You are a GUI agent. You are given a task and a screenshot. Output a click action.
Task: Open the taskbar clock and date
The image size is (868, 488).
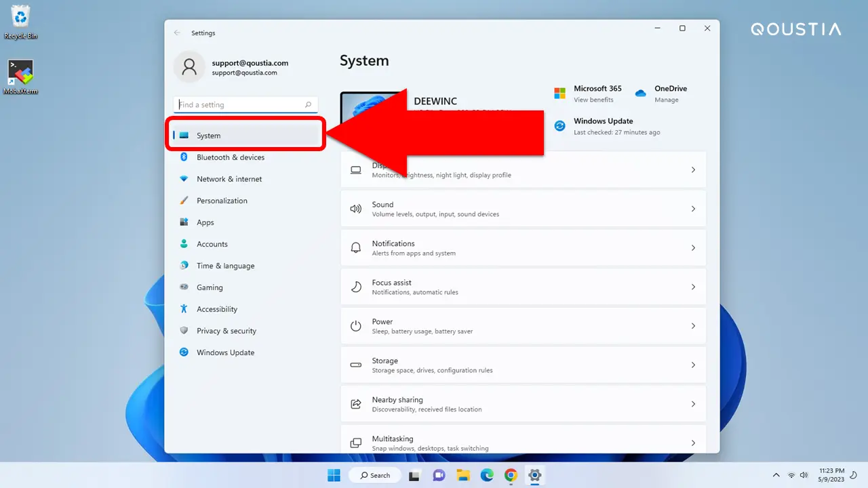[830, 475]
